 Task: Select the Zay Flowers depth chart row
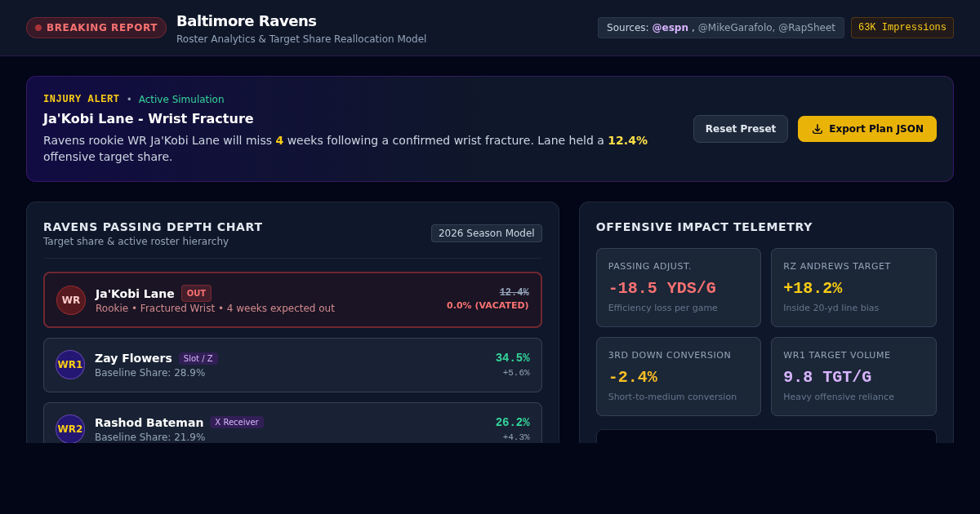point(292,365)
